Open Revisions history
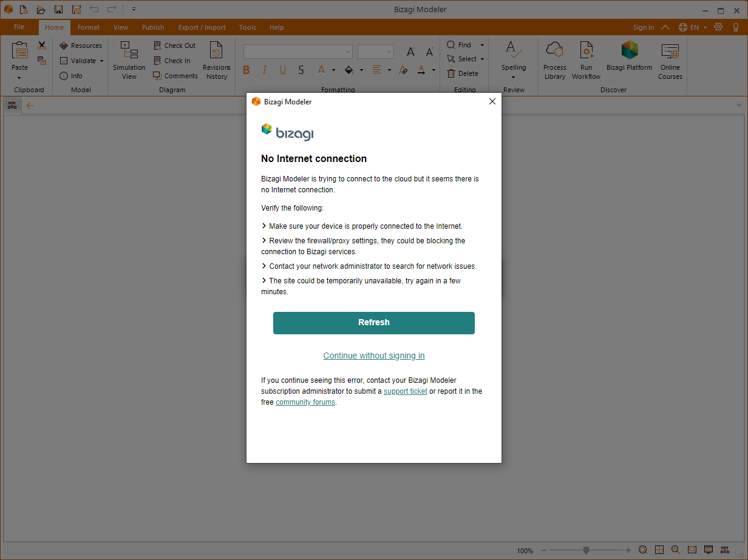Image resolution: width=748 pixels, height=560 pixels. 217,60
